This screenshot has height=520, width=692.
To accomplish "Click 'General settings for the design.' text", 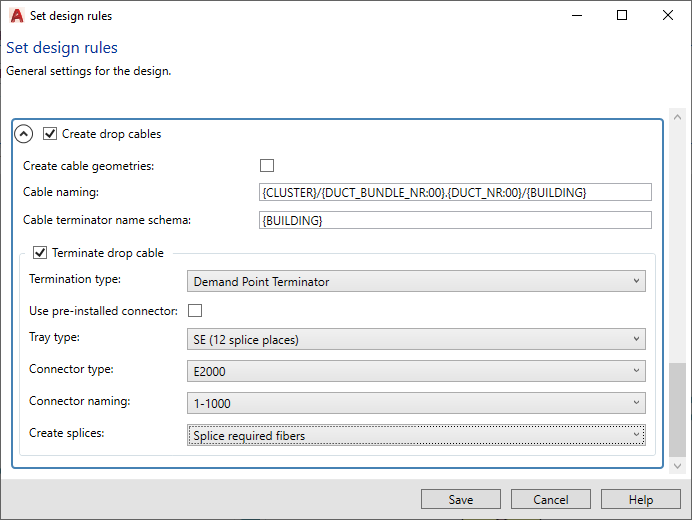I will tap(89, 71).
